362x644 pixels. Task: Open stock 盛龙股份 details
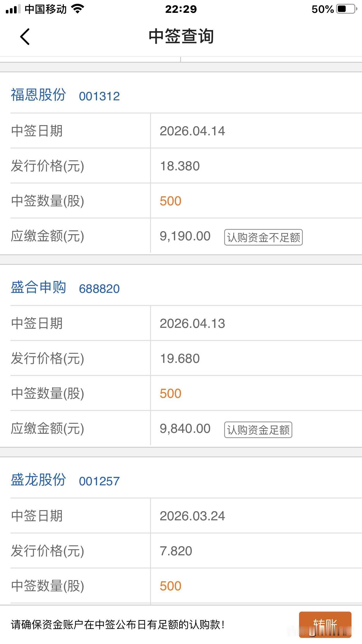[x=39, y=481]
